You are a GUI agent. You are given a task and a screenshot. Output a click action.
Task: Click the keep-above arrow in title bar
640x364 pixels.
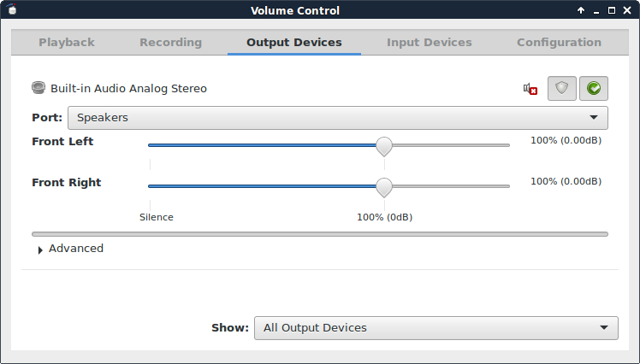581,10
